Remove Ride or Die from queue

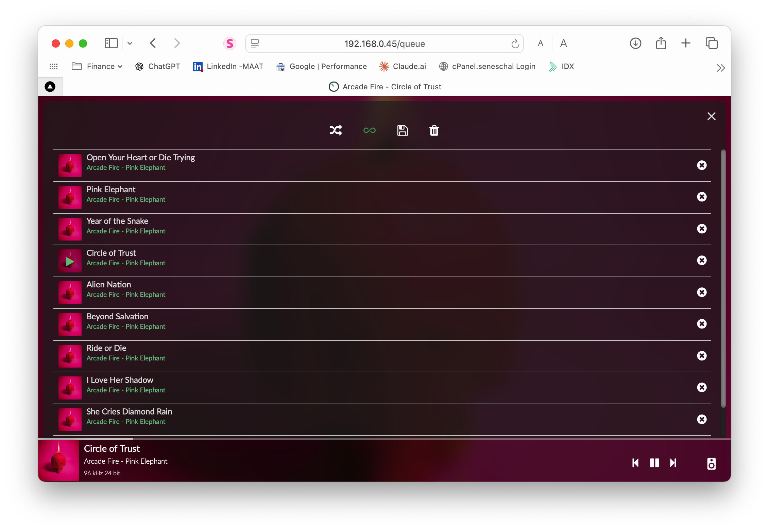pos(702,356)
